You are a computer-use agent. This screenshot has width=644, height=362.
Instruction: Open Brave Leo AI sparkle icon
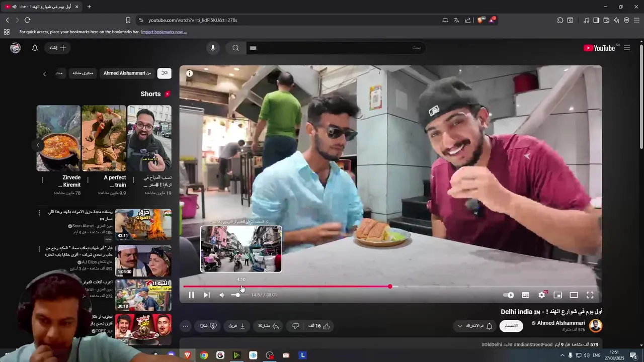click(x=616, y=20)
